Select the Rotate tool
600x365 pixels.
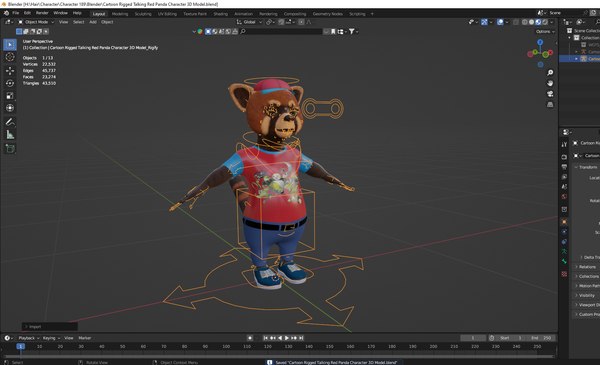coord(10,83)
